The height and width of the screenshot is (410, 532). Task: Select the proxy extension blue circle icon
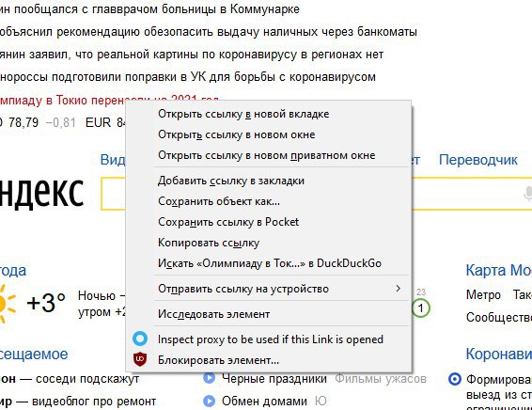click(x=140, y=339)
